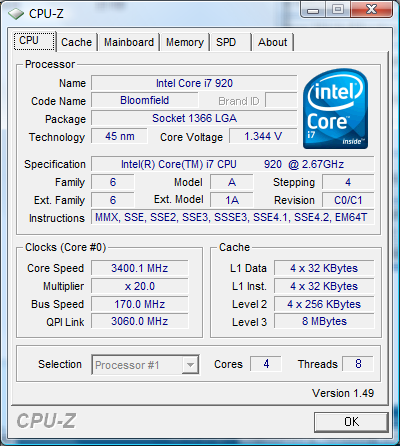The image size is (401, 447).
Task: Click the maximize window button
Action: [338, 10]
